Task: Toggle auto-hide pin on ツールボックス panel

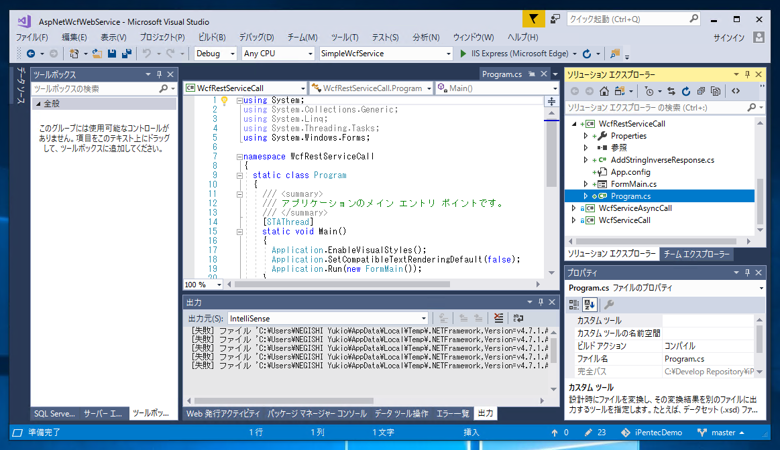Action: pyautogui.click(x=159, y=75)
